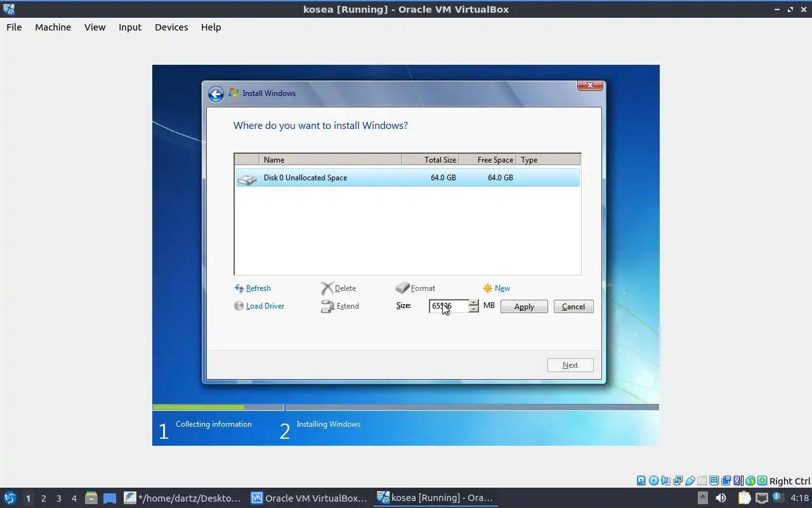
Task: Click the eject removable media tray icon
Action: point(702,498)
